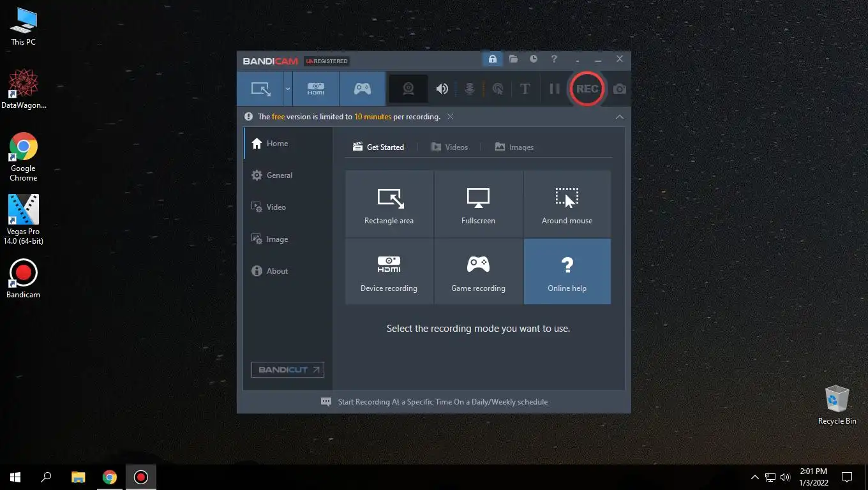The image size is (868, 490).
Task: Open the screen mode dropdown arrow
Action: pos(288,89)
